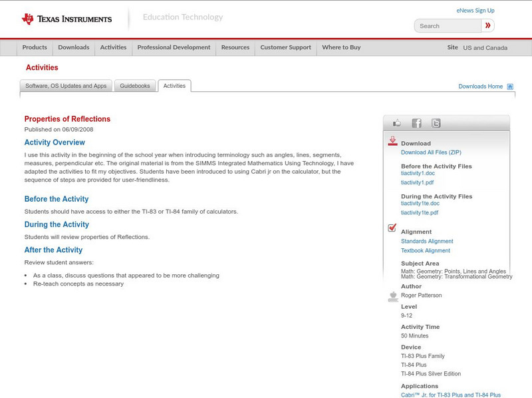Click the During the Activity heading
532x398 pixels.
pyautogui.click(x=57, y=224)
